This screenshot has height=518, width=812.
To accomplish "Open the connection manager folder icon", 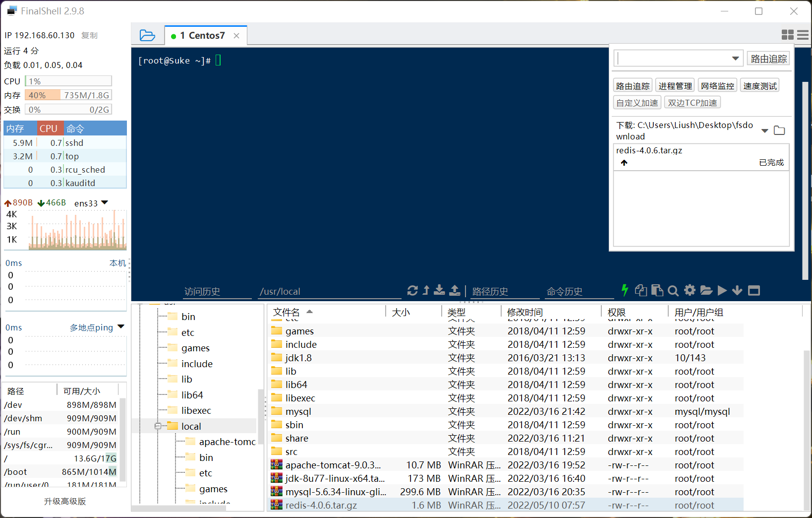I will 147,35.
